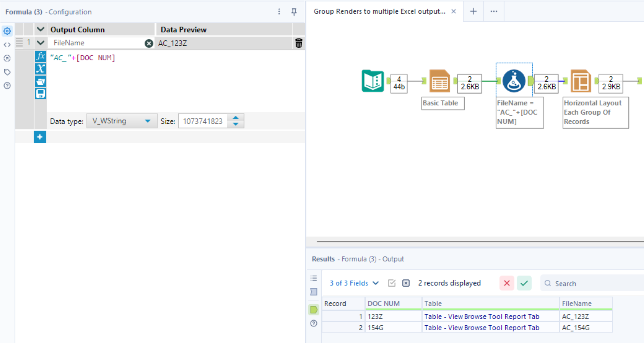Image resolution: width=644 pixels, height=343 pixels.
Task: Increase Size value with the stepper arrow
Action: click(x=235, y=118)
